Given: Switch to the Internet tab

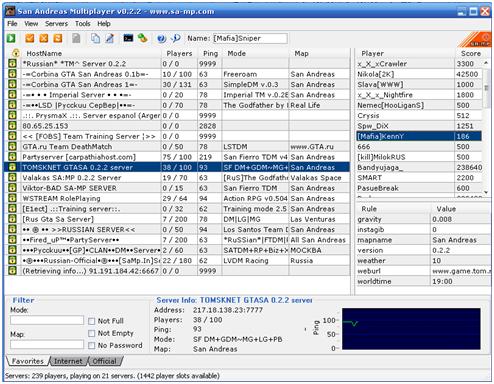Looking at the screenshot, I should (x=68, y=361).
